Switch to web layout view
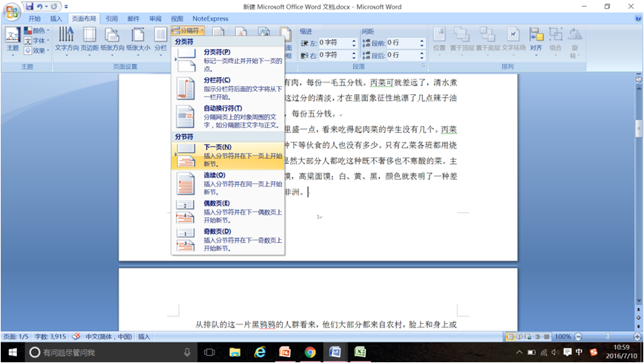Image resolution: width=644 pixels, height=363 pixels. coord(528,337)
